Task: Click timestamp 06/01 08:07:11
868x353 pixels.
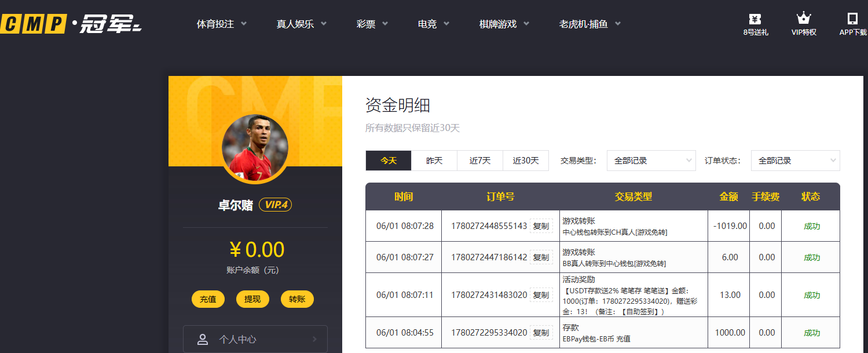Action: (x=405, y=295)
